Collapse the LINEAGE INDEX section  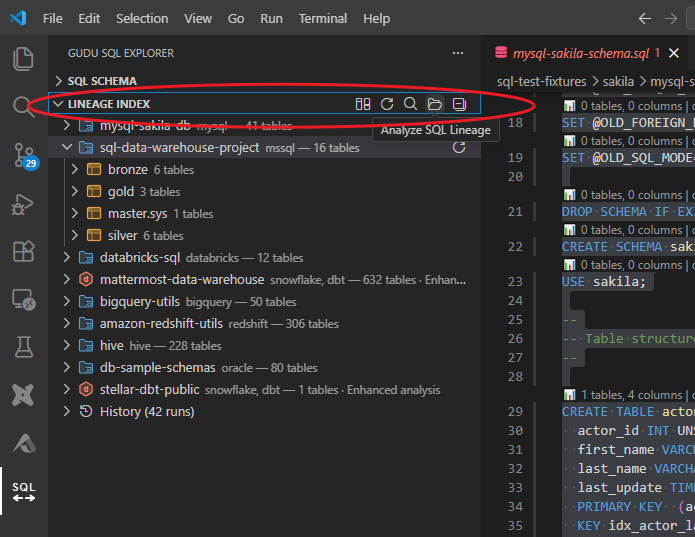(x=58, y=104)
